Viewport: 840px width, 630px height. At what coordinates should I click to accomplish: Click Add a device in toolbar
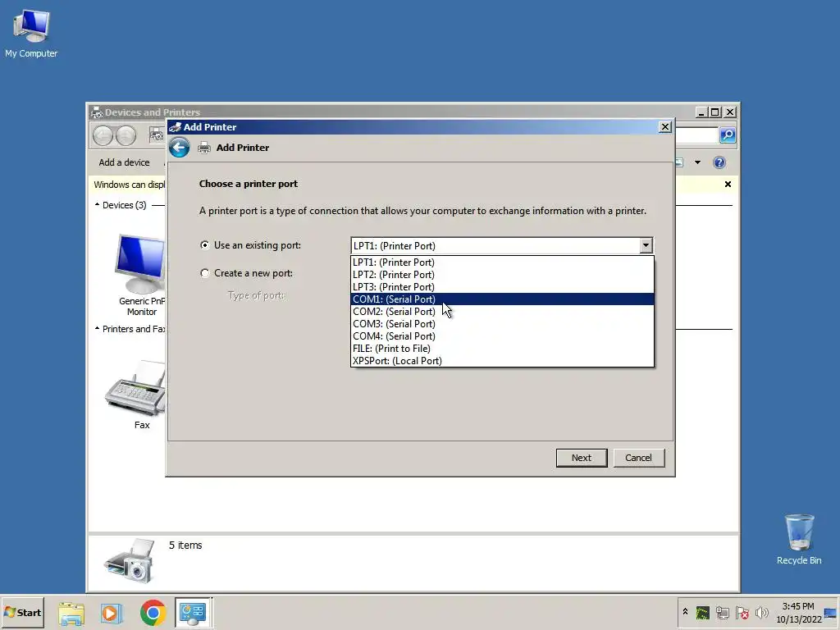124,162
